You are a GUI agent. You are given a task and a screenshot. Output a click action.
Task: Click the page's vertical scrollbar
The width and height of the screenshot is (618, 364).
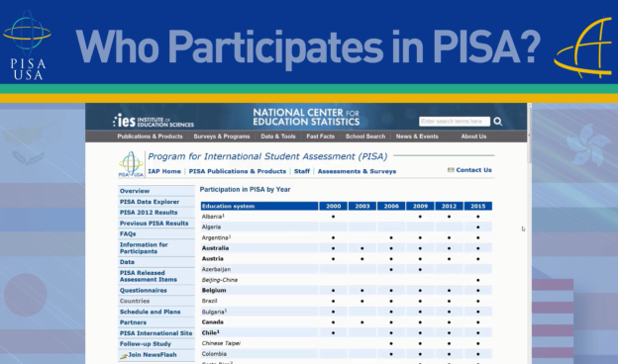(529, 134)
